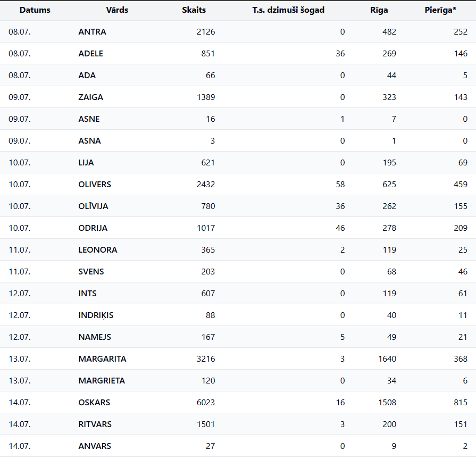Click the born-this-year value 46 for ODRIJA
476x459 pixels.
pos(340,228)
